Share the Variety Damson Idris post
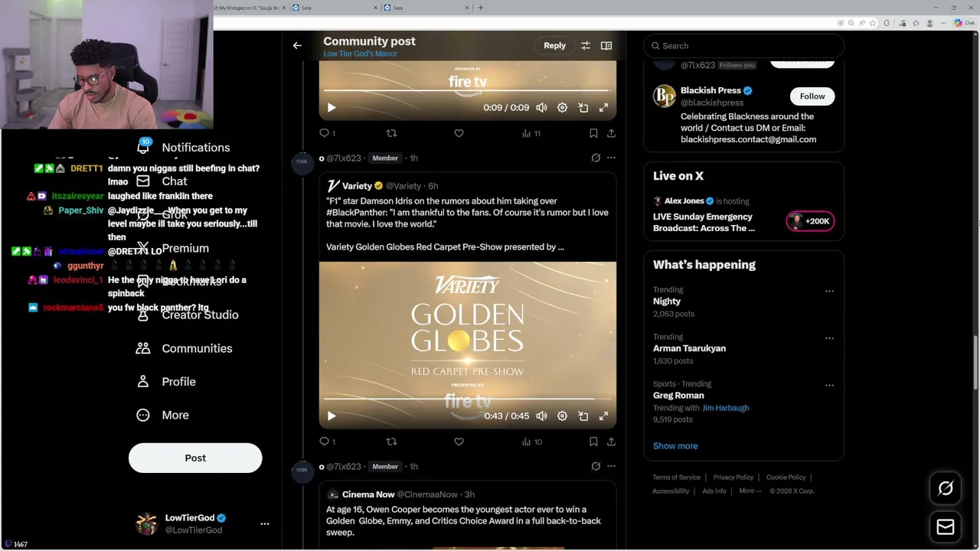The width and height of the screenshot is (980, 551). point(611,442)
